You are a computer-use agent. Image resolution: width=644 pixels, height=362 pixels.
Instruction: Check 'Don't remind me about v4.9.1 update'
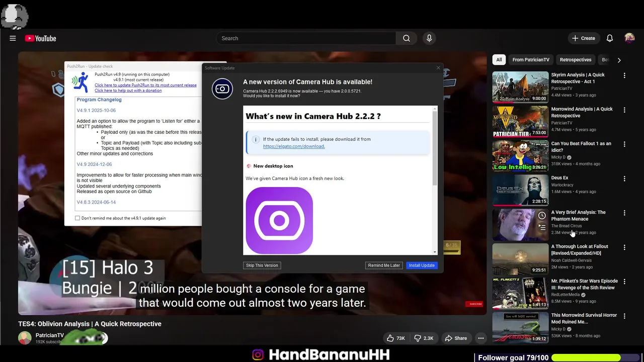(x=77, y=218)
